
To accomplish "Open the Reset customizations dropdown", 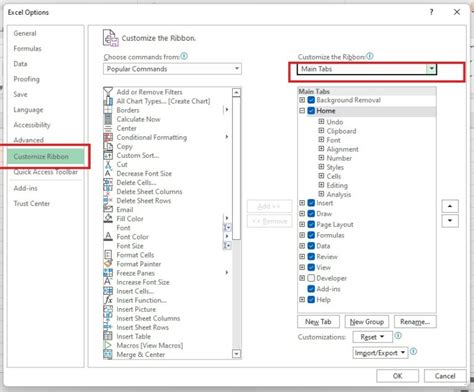I will click(372, 337).
